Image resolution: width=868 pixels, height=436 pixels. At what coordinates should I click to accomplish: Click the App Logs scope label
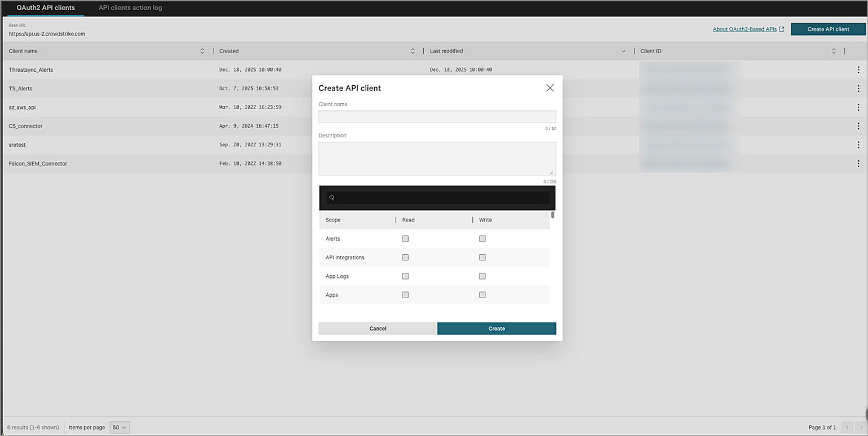tap(337, 276)
